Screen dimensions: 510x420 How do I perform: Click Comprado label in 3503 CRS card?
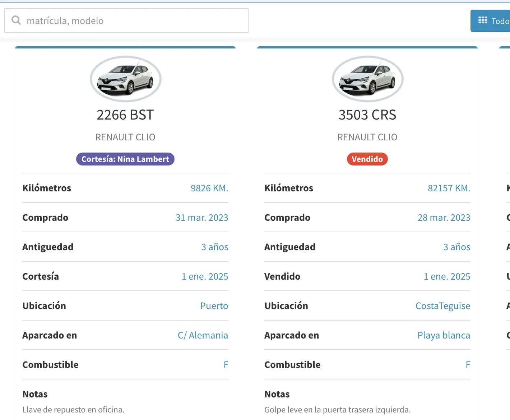pyautogui.click(x=287, y=218)
